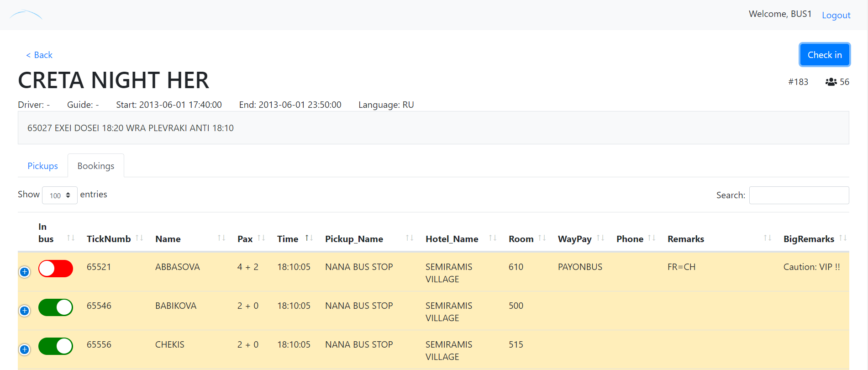The height and width of the screenshot is (370, 868).
Task: Switch to the Pickups tab
Action: [42, 166]
